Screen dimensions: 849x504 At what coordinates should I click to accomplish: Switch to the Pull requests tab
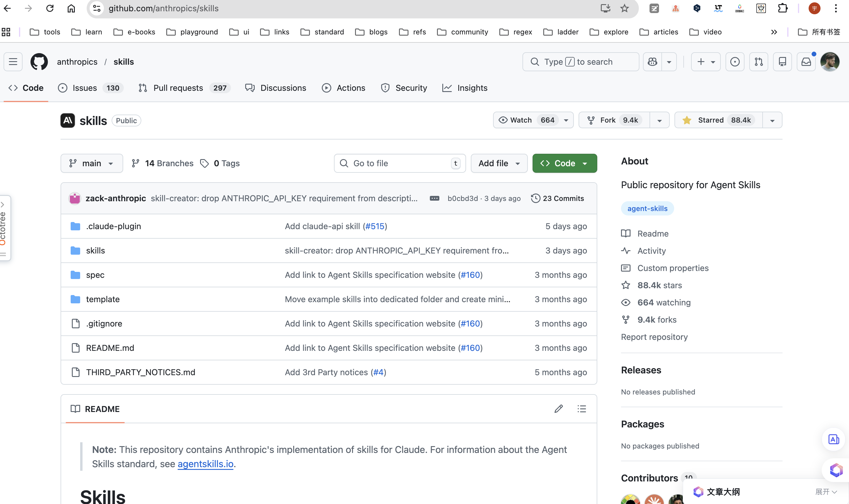pos(184,88)
